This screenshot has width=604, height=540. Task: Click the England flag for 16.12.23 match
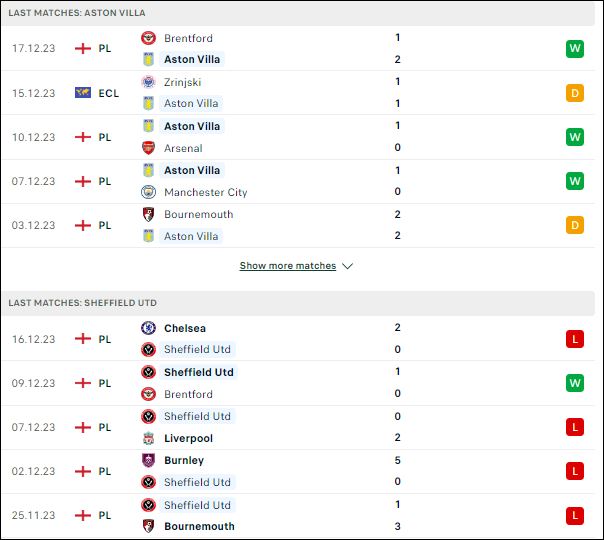(x=83, y=339)
